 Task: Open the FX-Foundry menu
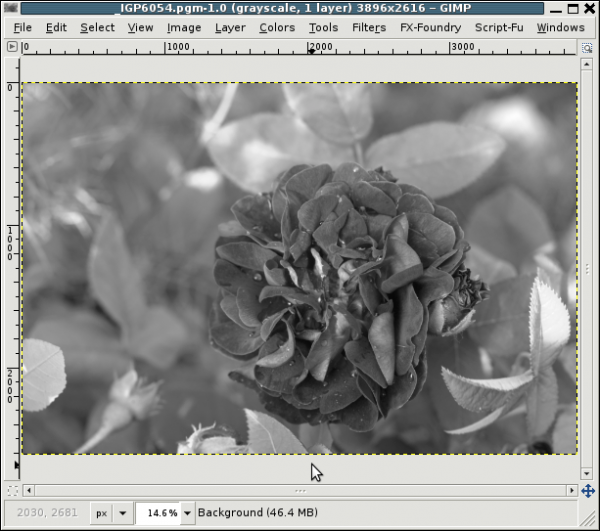430,28
